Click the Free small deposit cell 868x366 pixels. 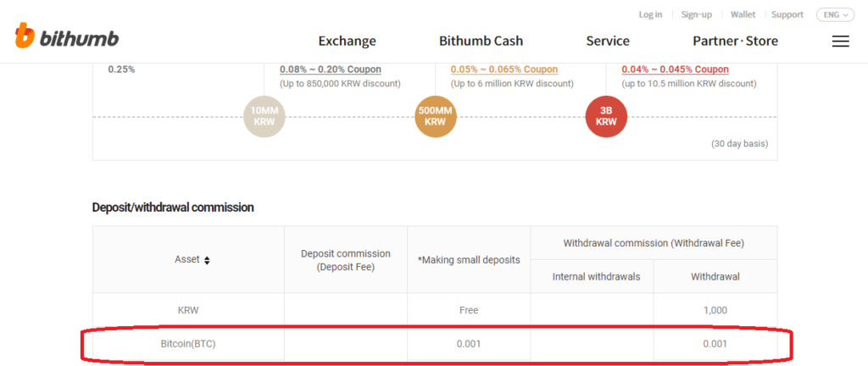[x=469, y=311]
